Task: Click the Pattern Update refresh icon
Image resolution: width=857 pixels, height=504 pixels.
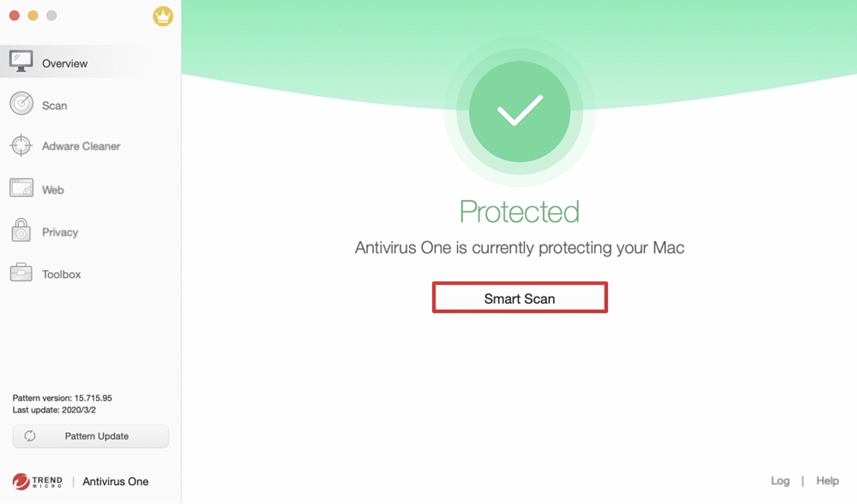Action: point(31,436)
